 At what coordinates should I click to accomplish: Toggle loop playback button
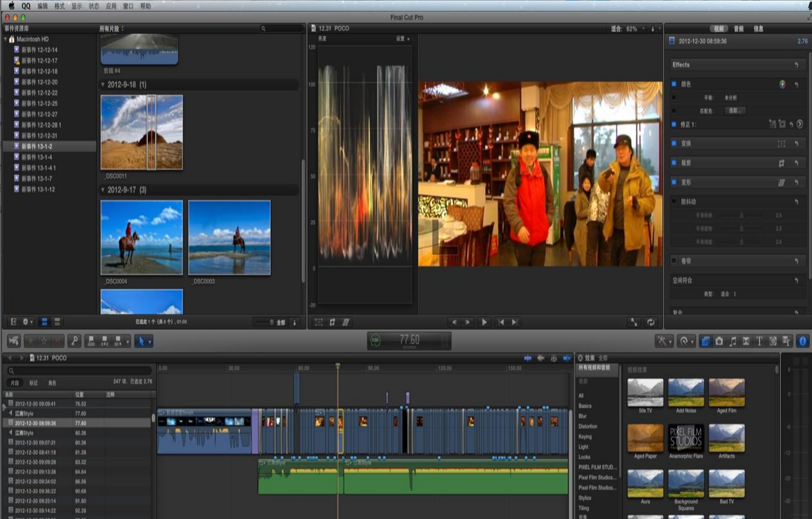pyautogui.click(x=651, y=322)
